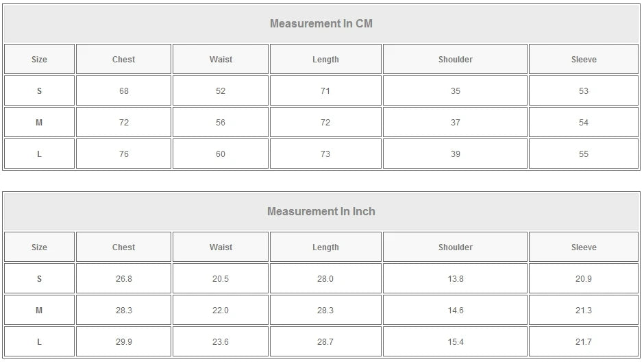Click the size L waist value 60
The height and width of the screenshot is (364, 644).
click(x=221, y=154)
